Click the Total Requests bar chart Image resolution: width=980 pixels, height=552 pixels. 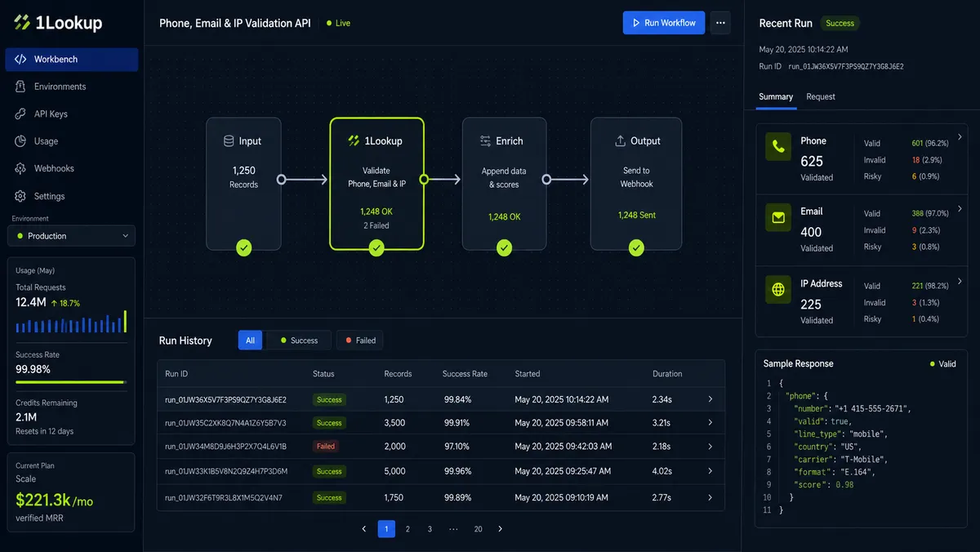71,322
